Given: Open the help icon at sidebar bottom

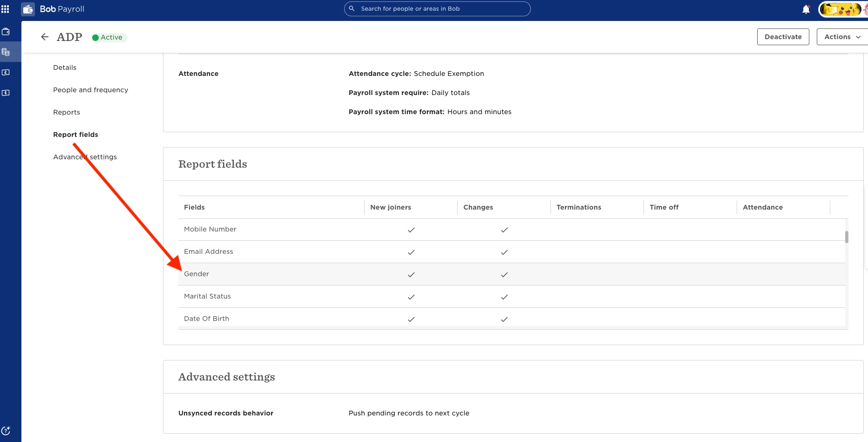Looking at the screenshot, I should [6, 431].
